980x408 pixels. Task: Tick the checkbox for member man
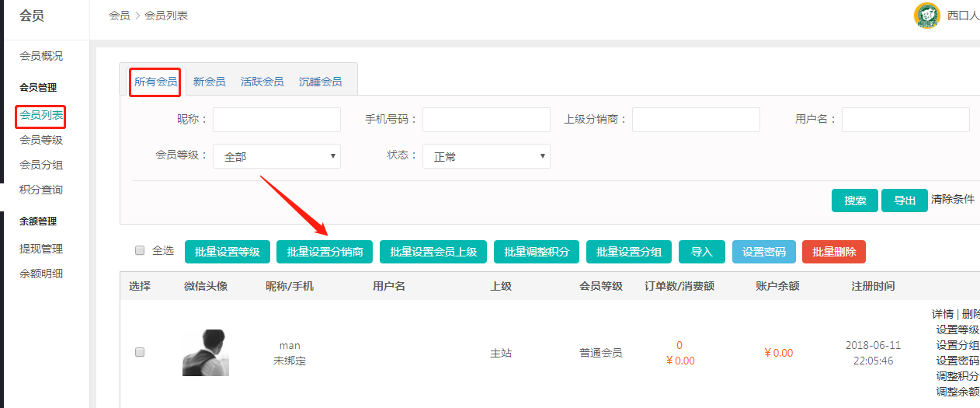[x=140, y=352]
